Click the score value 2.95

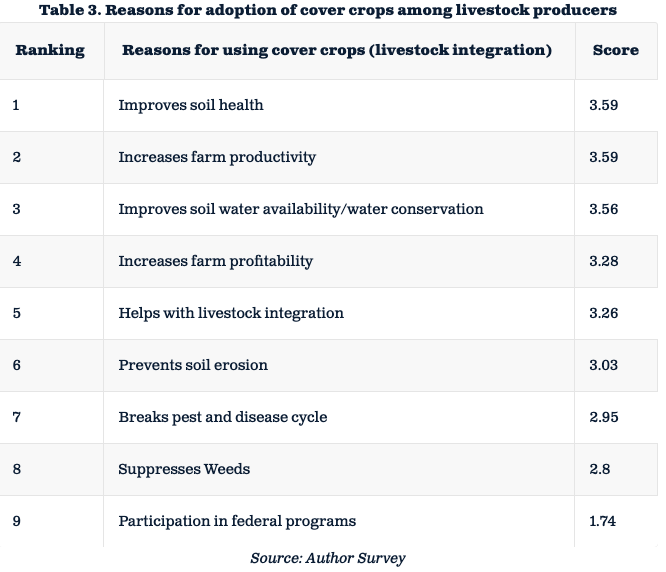[604, 417]
